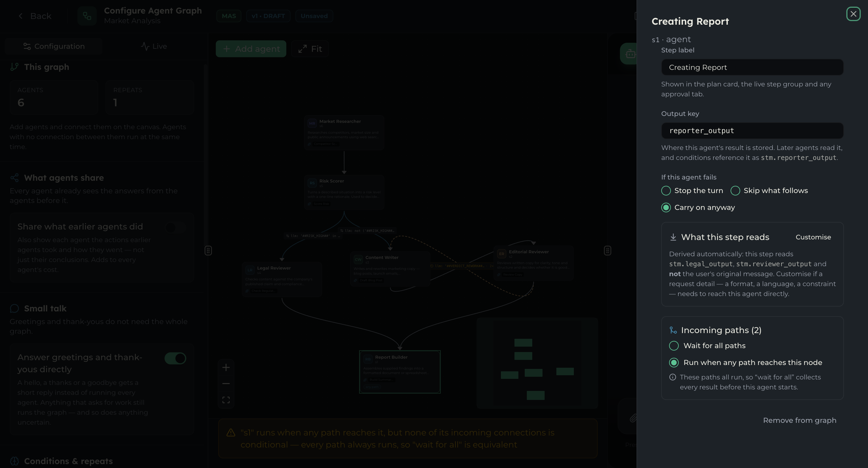Click the Step label input field
868x468 pixels.
click(x=752, y=67)
